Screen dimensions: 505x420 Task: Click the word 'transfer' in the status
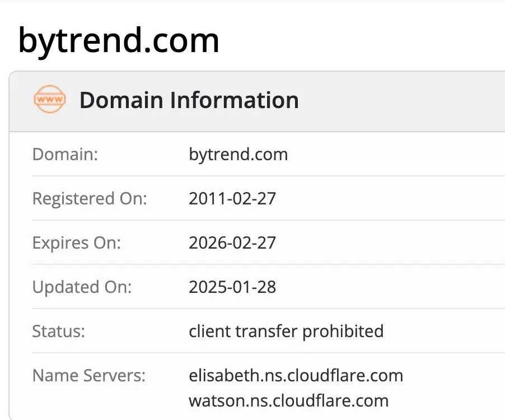click(x=266, y=331)
